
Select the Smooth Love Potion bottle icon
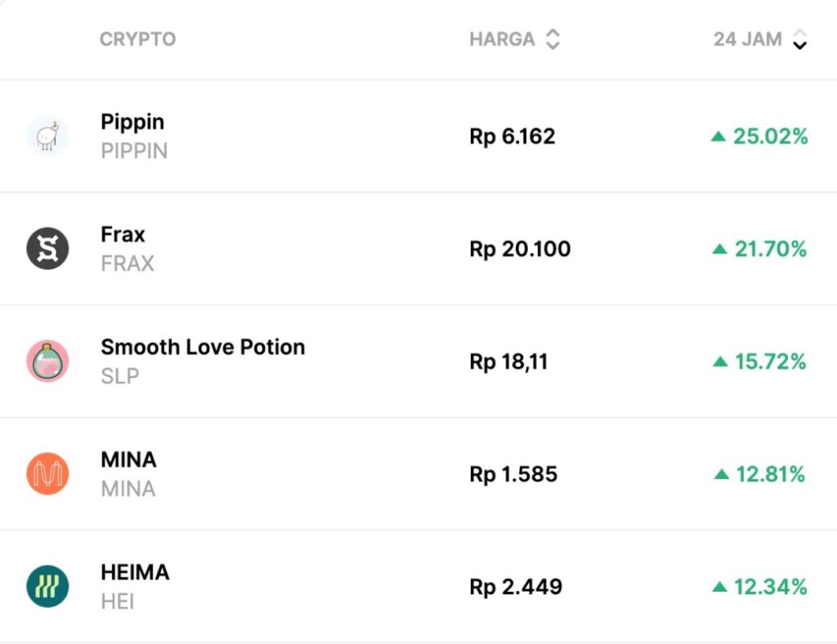coord(47,361)
